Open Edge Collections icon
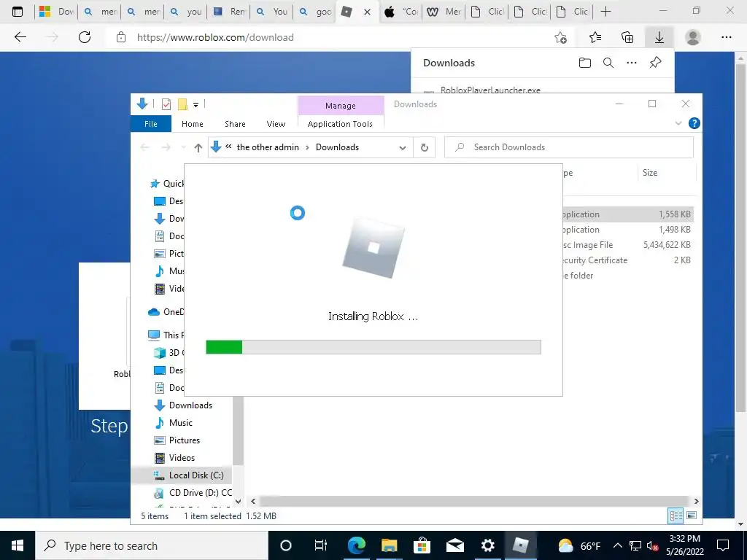Screen dimensions: 747x560 pos(627,37)
